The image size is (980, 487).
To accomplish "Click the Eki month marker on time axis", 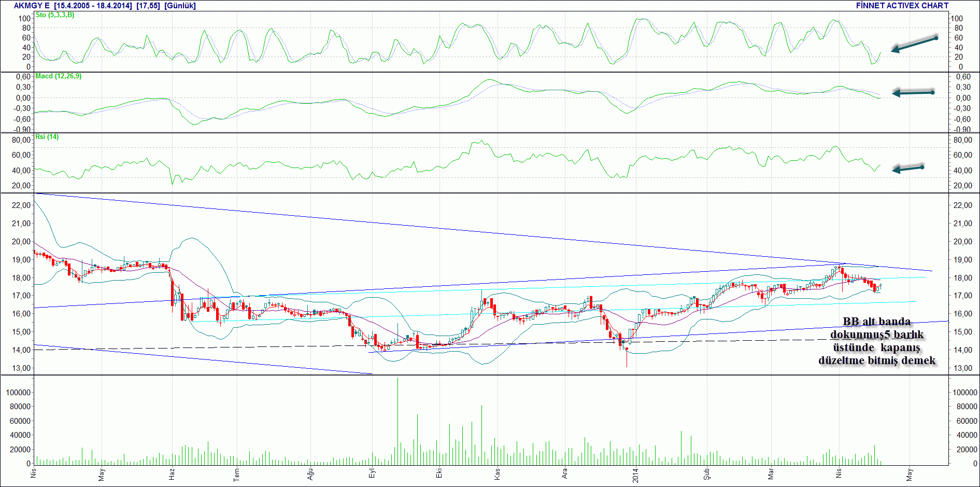I will pyautogui.click(x=439, y=474).
